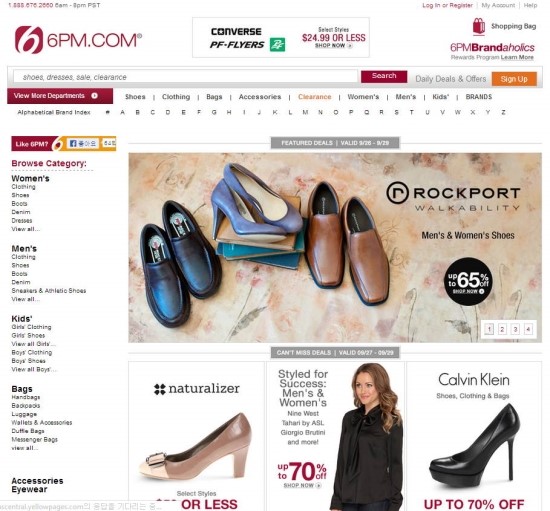Click the Facebook like button icon

[x=73, y=143]
